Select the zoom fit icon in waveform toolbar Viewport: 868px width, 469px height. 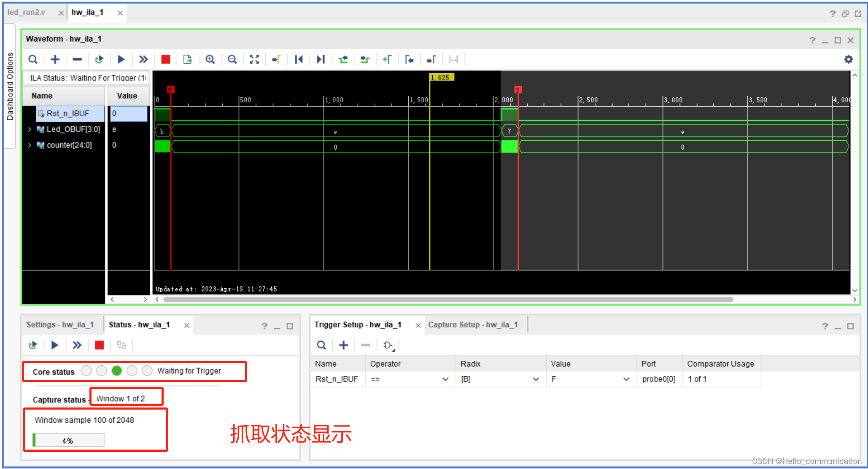pyautogui.click(x=254, y=59)
